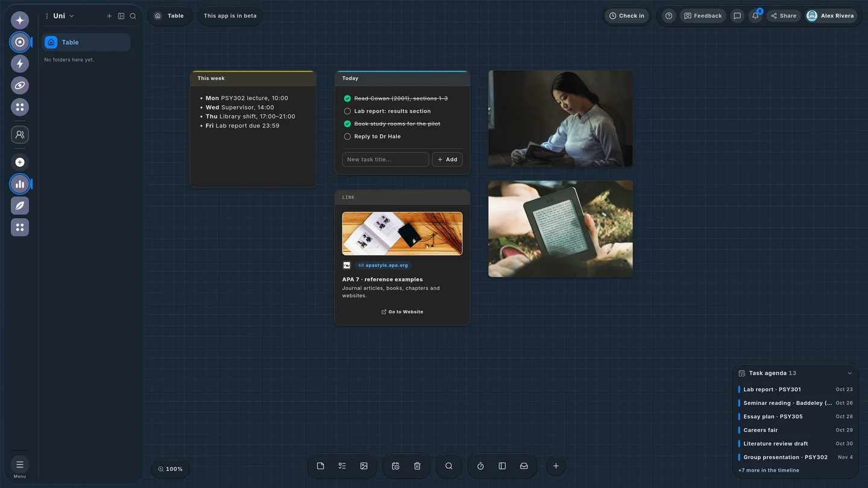Uncheck Book study rooms for the pilot
Screen dimensions: 868x488
[347, 124]
